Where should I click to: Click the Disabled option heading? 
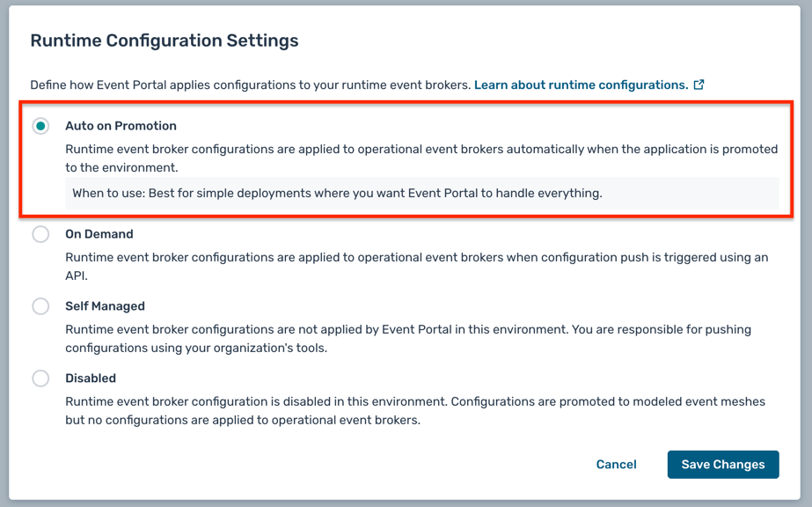coord(92,378)
